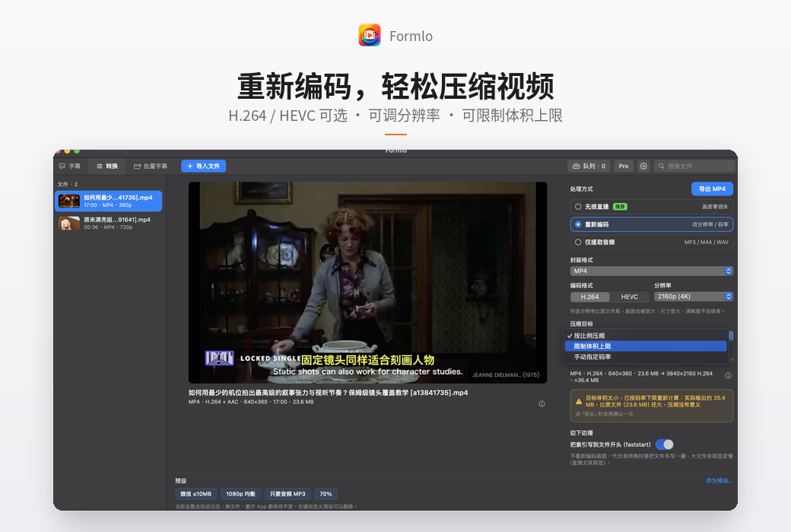The height and width of the screenshot is (532, 791).
Task: Click the full file name below the preview
Action: pos(328,392)
